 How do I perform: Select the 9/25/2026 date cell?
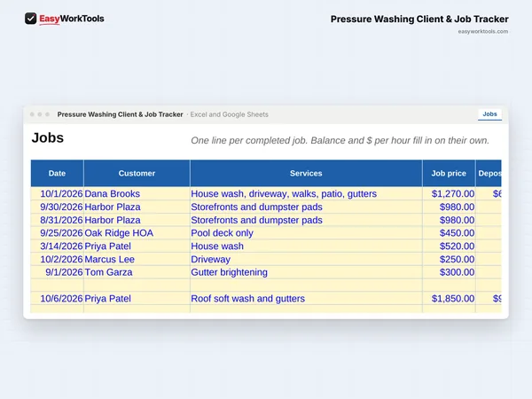tap(57, 233)
